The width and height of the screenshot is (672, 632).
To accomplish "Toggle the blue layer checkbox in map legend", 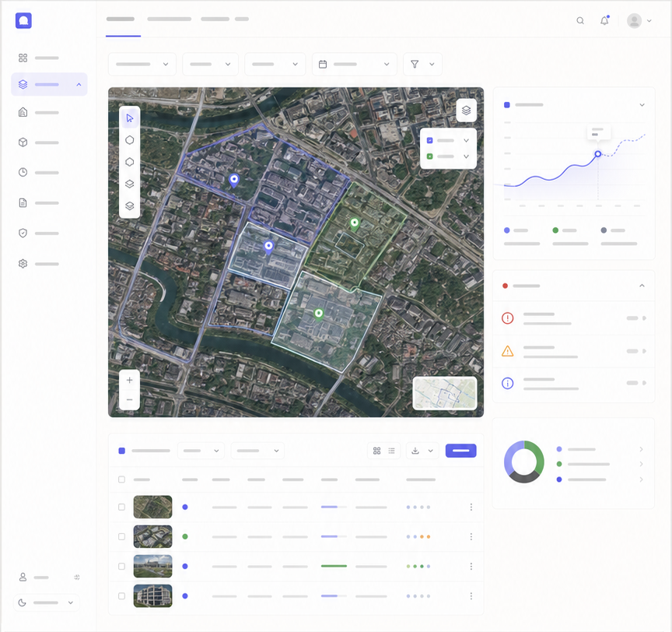I will click(x=429, y=140).
